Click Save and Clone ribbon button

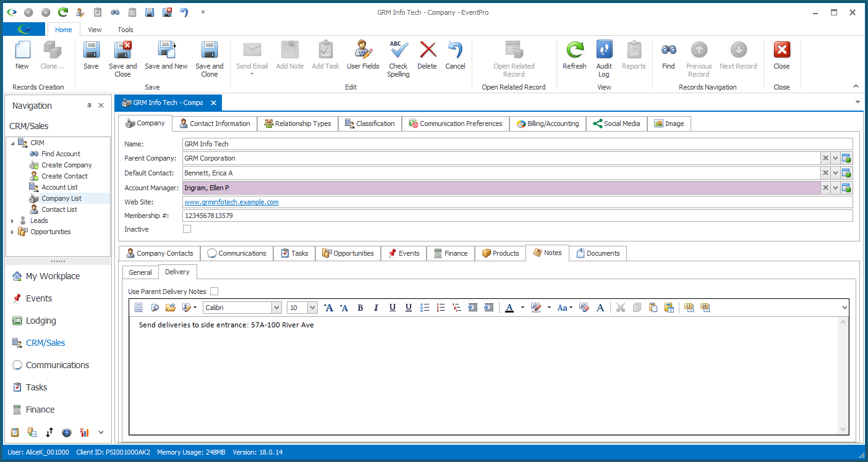pos(210,59)
